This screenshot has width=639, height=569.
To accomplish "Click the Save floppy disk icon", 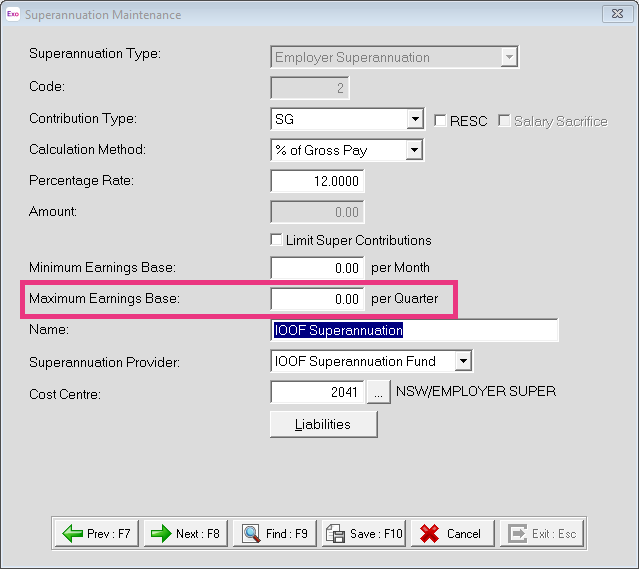I will 335,534.
